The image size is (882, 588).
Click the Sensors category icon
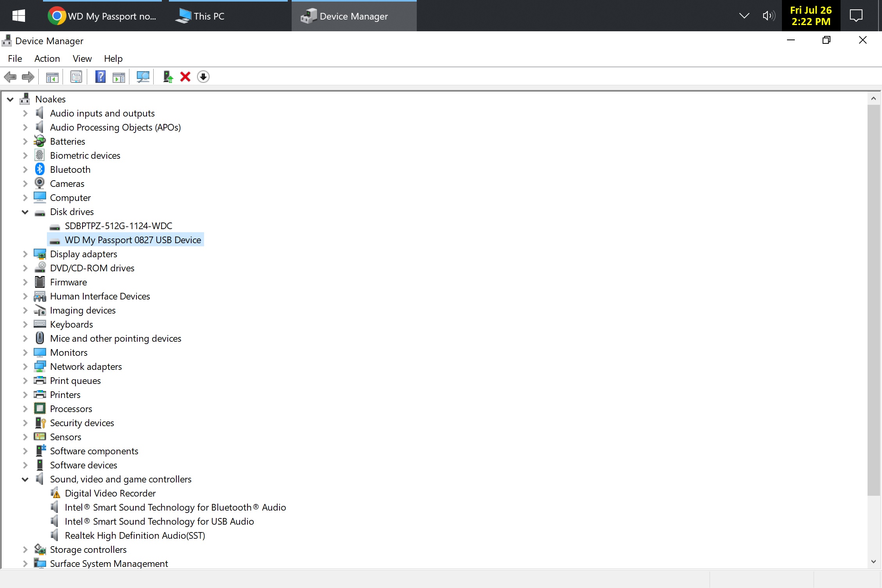point(40,437)
